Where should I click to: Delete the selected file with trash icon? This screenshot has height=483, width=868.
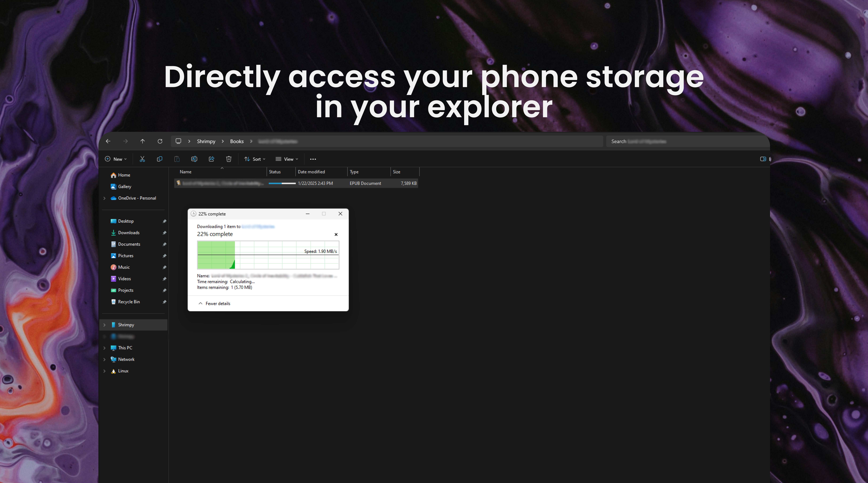(x=229, y=159)
